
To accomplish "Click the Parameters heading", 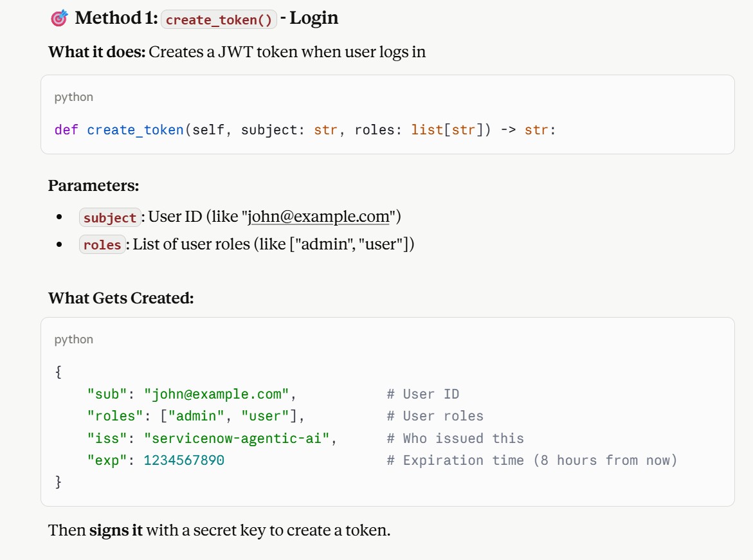I will tap(94, 186).
